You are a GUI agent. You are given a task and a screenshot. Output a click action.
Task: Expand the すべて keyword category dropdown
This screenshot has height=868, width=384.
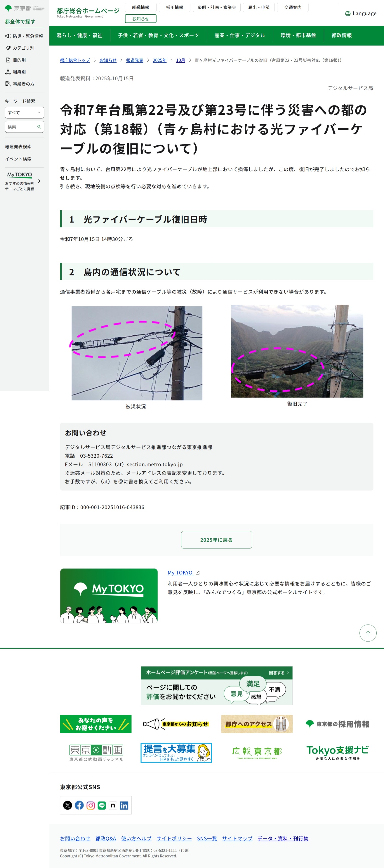click(x=25, y=112)
